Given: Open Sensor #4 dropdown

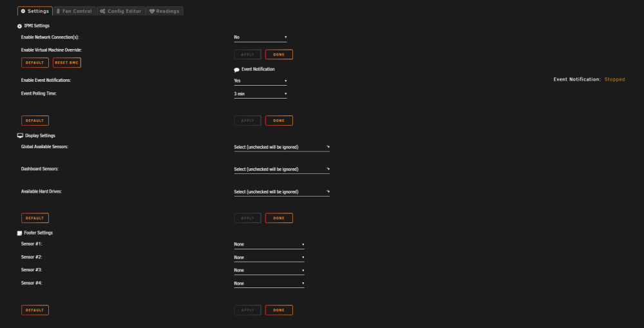Looking at the screenshot, I should [x=269, y=284].
